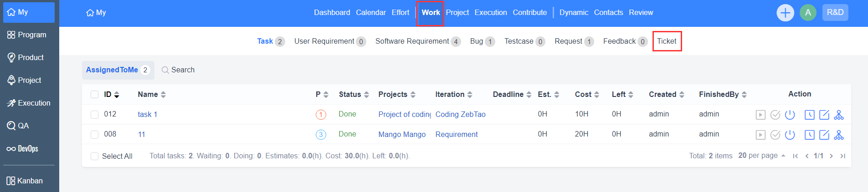Viewport: 868px width, 192px height.
Task: Start task 012 with play icon
Action: [760, 115]
